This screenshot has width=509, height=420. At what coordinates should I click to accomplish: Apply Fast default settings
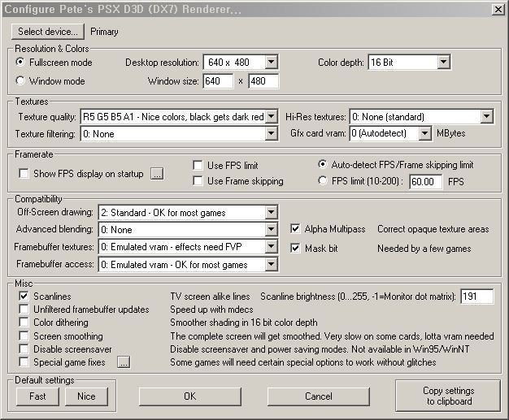coord(37,396)
